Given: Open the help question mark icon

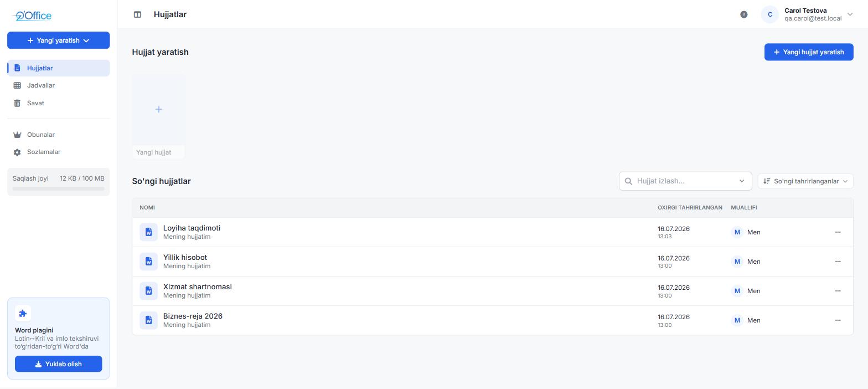Looking at the screenshot, I should 744,14.
